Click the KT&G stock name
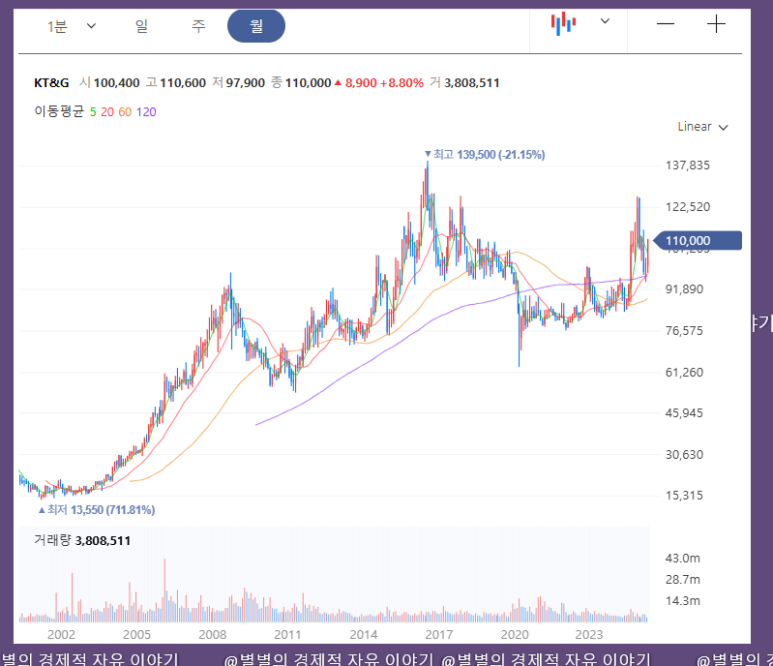The image size is (773, 666). click(x=51, y=83)
